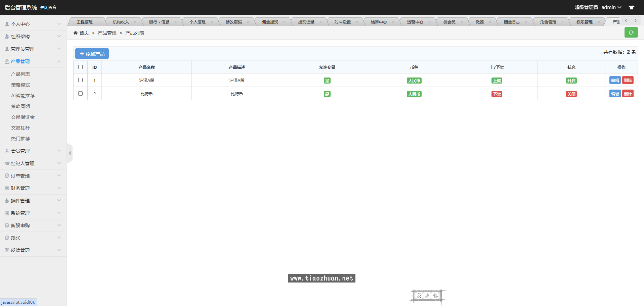Toggle the 下架 status of 比特币
The image size is (644, 306).
[x=497, y=94]
